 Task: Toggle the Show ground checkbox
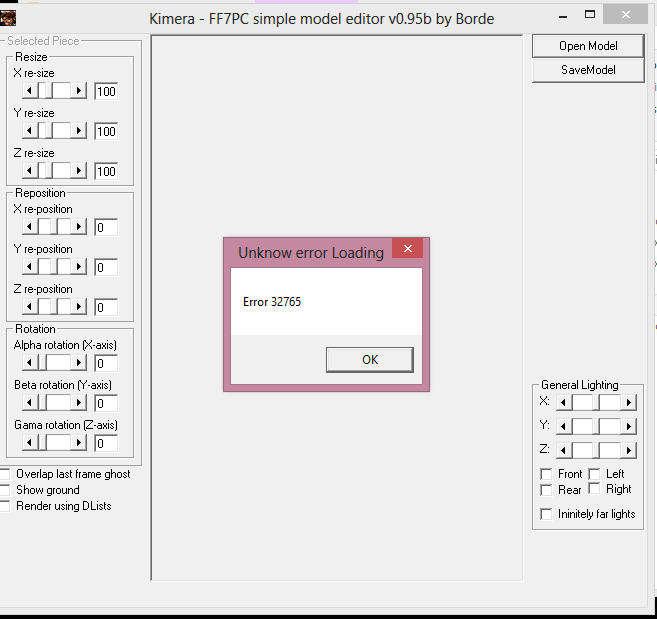point(5,490)
